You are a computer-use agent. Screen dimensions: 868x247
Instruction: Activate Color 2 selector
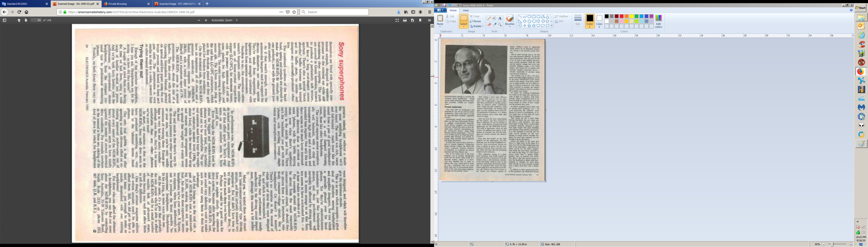[599, 21]
